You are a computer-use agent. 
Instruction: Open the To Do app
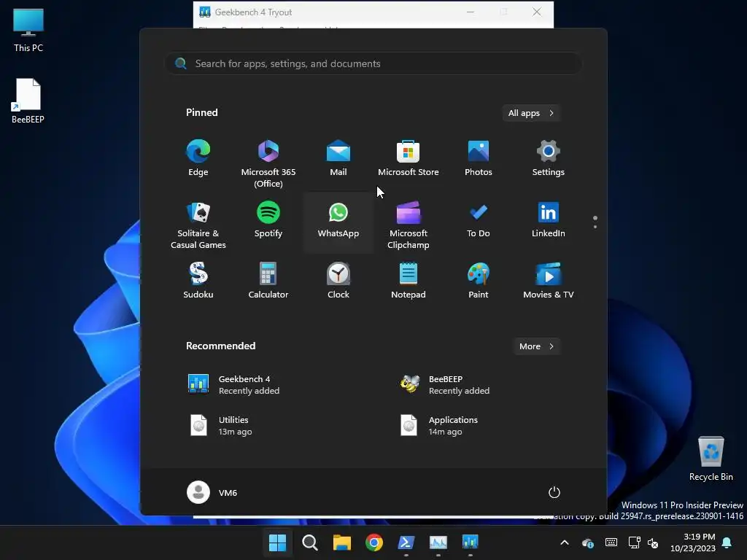[x=479, y=220]
